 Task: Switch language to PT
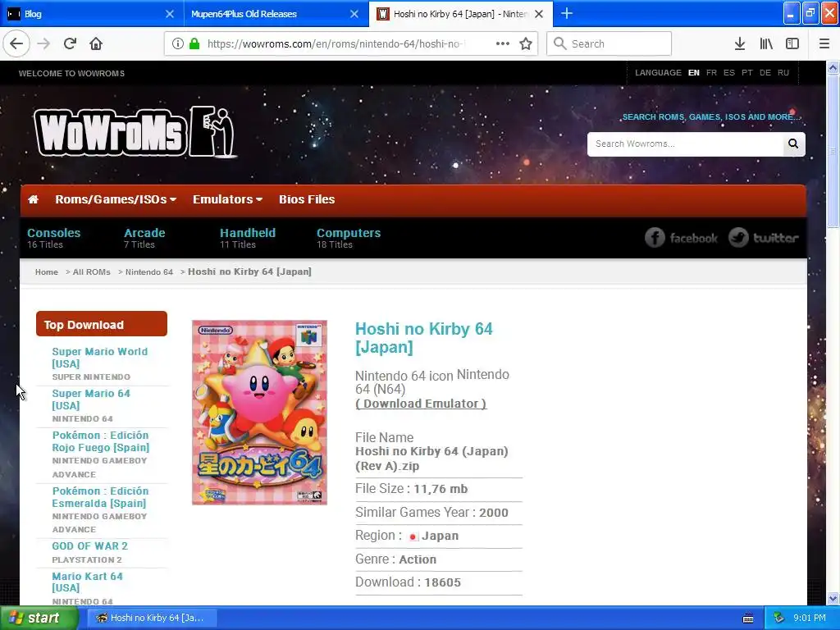tap(747, 73)
